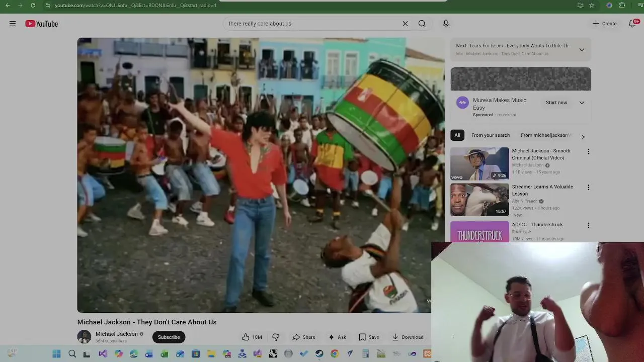Viewport: 644px width, 362px height.
Task: Go to the YouTube home logo
Action: pos(42,24)
